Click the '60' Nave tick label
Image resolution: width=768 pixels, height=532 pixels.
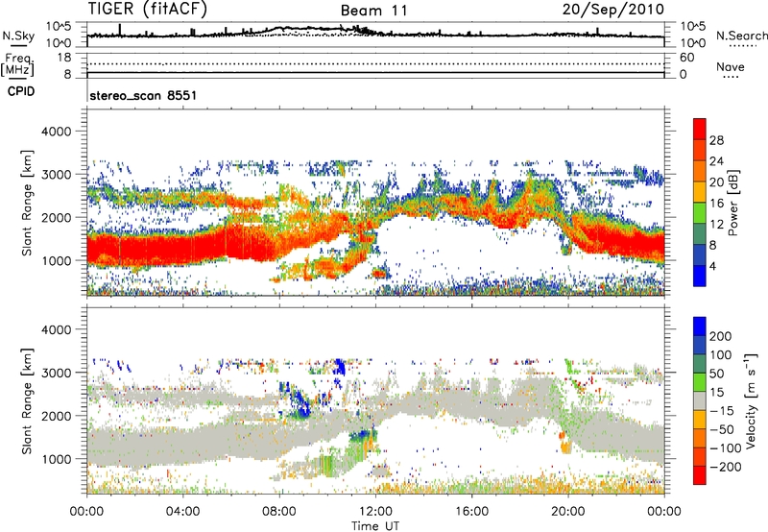[686, 58]
